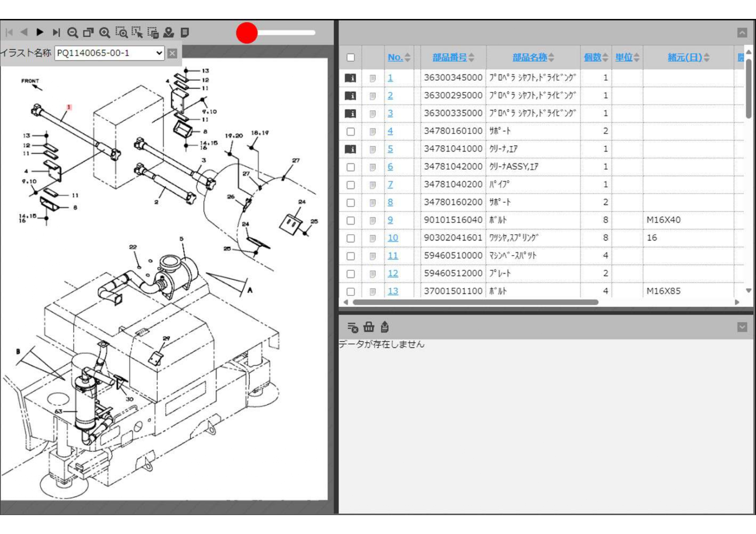756x534 pixels.
Task: Open the illustration name dropdown PQ1140065-00-1
Action: [109, 53]
